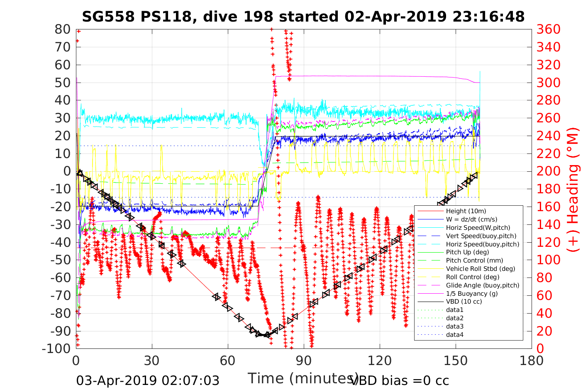Viewport: 588px width, 392px height.
Task: Click the red heading-axis tick label '300'
Action: click(549, 83)
